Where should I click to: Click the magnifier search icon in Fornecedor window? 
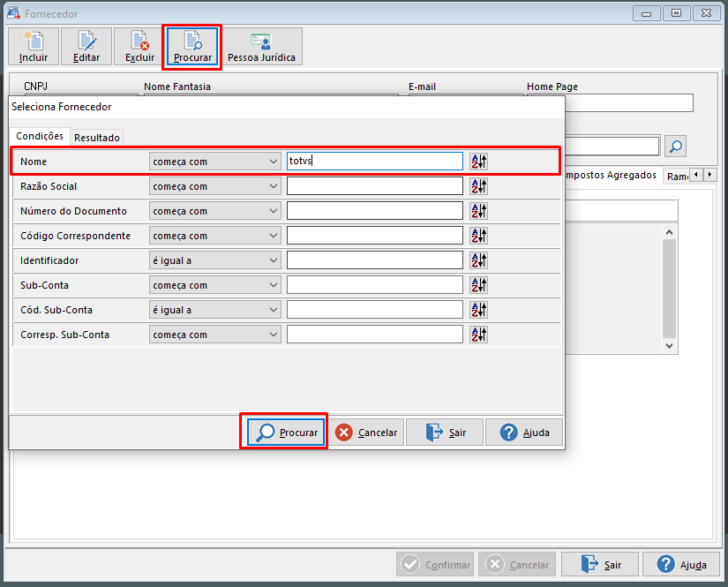(676, 147)
